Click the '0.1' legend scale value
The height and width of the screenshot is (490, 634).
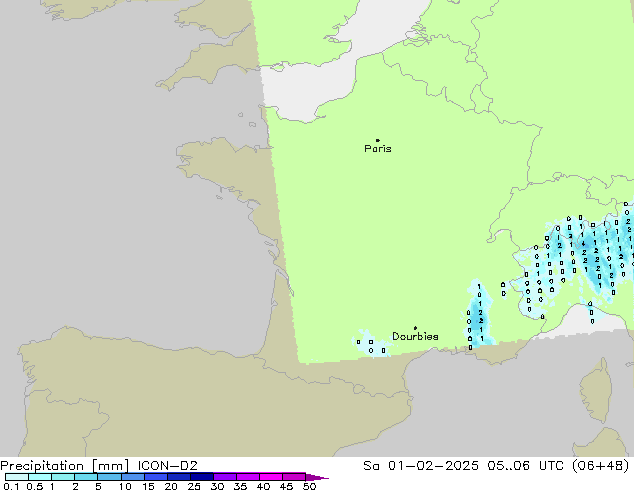coord(11,486)
